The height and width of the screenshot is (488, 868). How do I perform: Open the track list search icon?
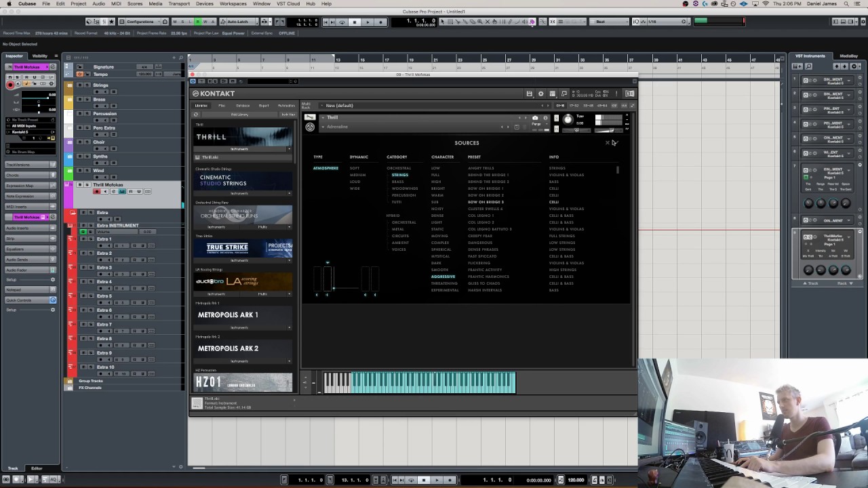(x=181, y=57)
